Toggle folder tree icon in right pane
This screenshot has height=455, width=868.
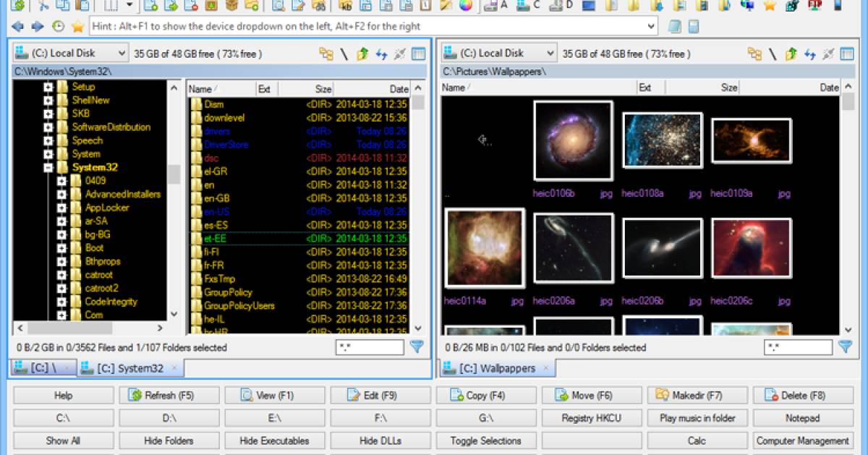click(x=755, y=54)
